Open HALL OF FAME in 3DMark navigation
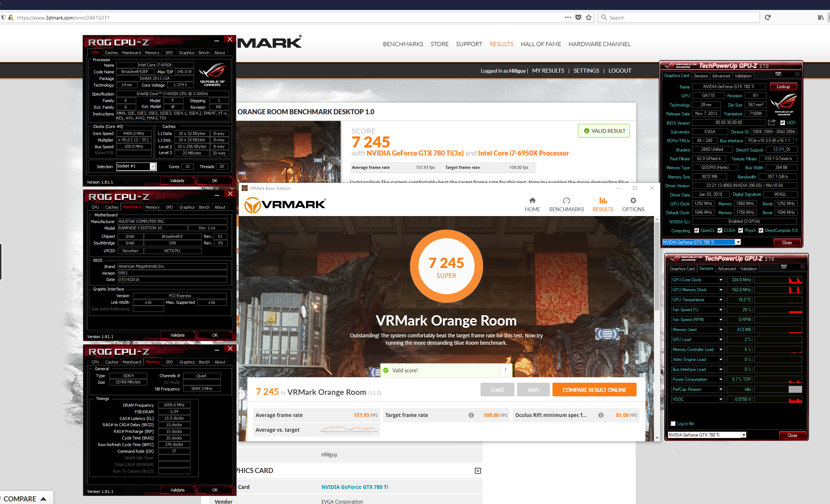 [x=541, y=44]
